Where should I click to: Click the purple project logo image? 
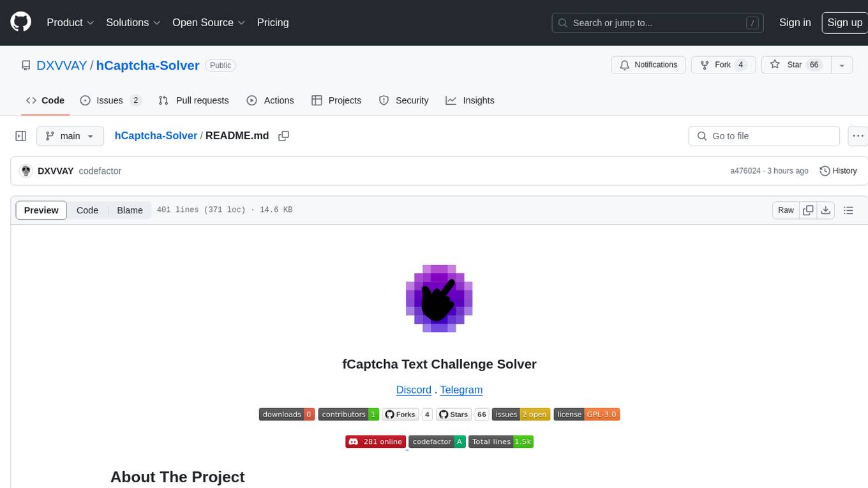[x=439, y=298]
